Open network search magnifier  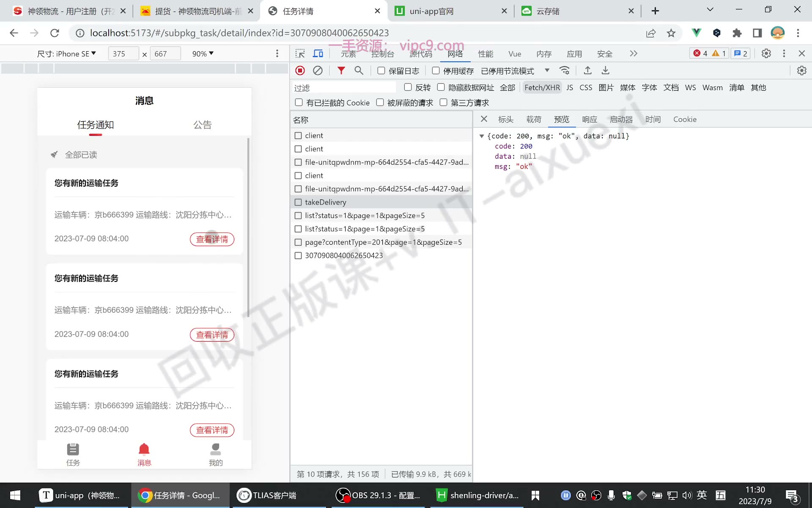(359, 71)
